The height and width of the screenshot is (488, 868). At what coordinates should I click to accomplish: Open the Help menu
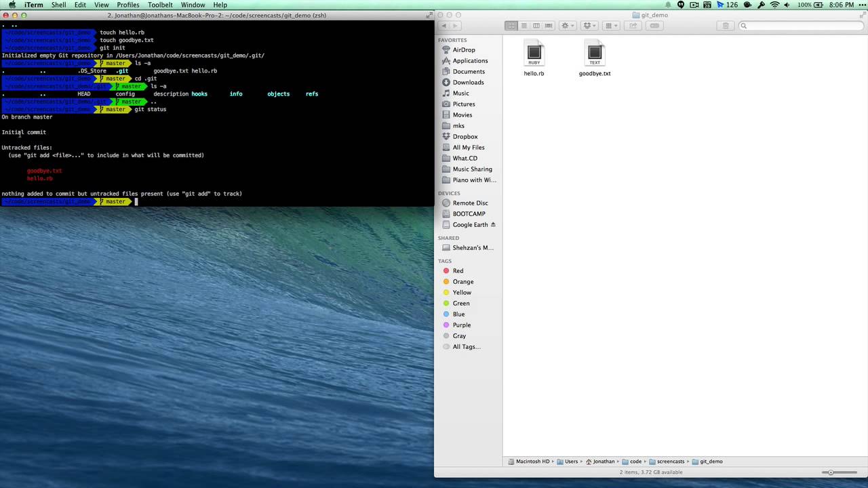220,5
